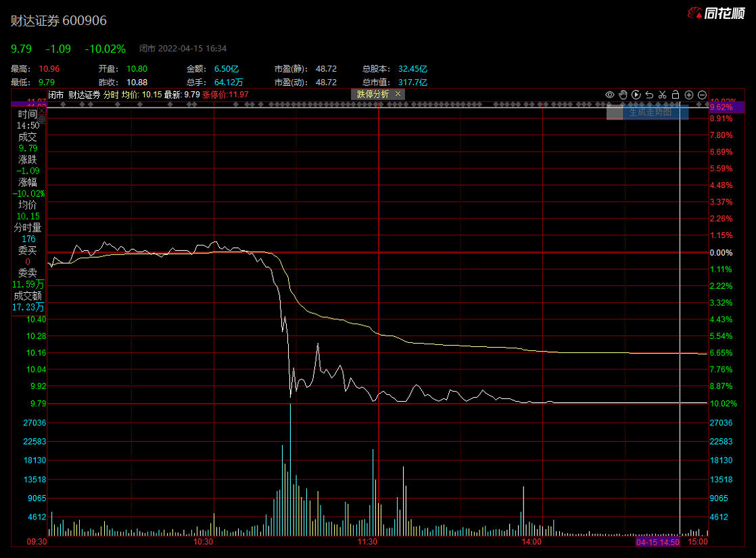Close the 跌停分析 tag
The width and height of the screenshot is (756, 558).
point(398,94)
